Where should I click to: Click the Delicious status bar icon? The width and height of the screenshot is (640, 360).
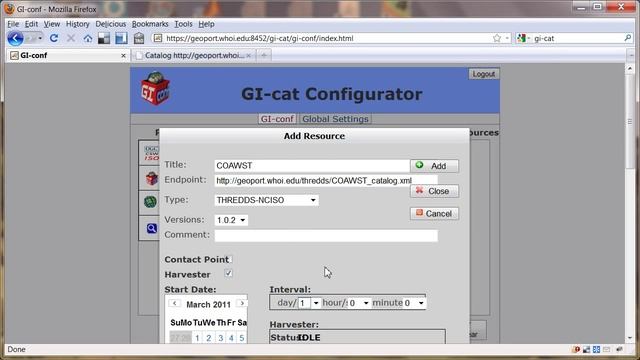coord(587,349)
